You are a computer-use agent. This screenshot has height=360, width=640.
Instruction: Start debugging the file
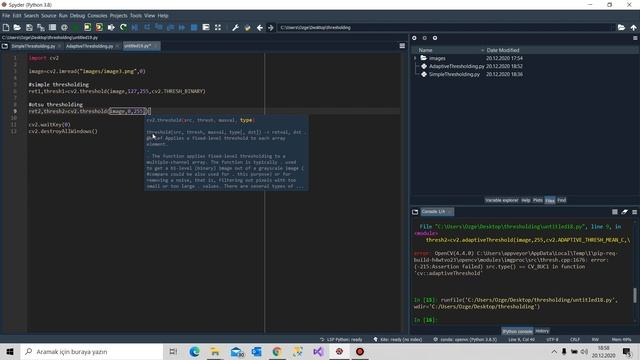[135, 27]
